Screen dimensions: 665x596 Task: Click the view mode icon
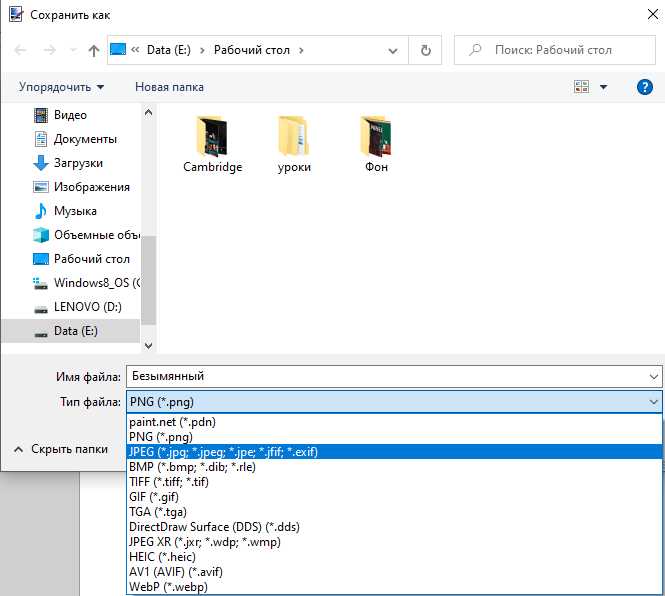coord(582,87)
